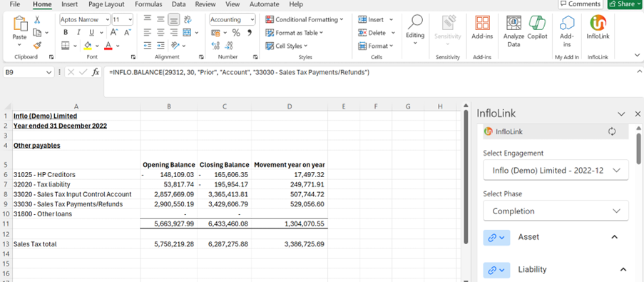Viewport: 644px width, 282px height.
Task: Select Middle Align icon
Action: 161,19
